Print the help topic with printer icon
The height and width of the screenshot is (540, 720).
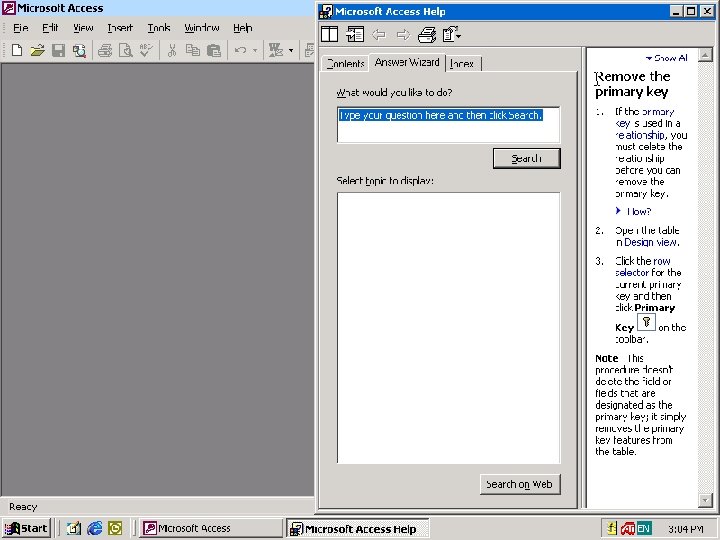tap(427, 34)
